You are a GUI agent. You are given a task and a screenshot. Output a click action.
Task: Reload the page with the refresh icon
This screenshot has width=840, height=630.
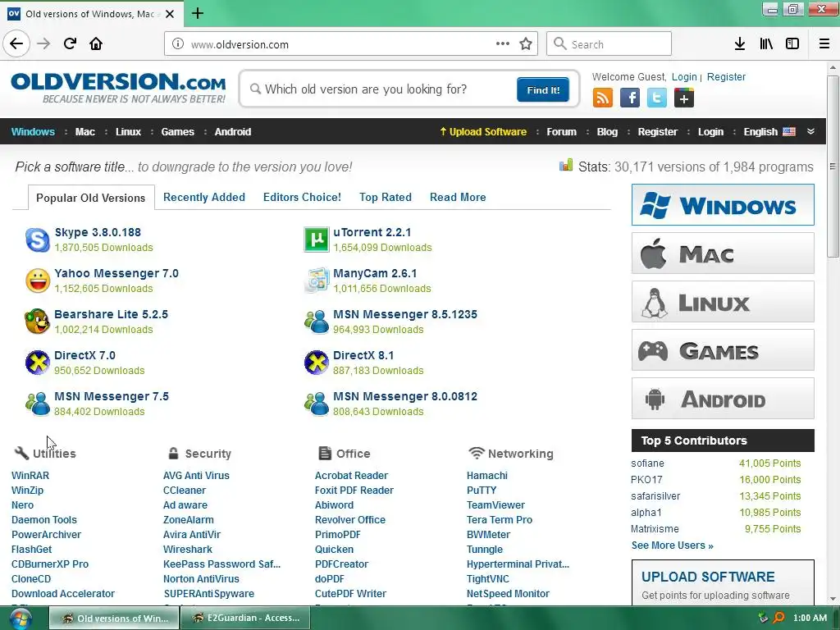click(71, 43)
